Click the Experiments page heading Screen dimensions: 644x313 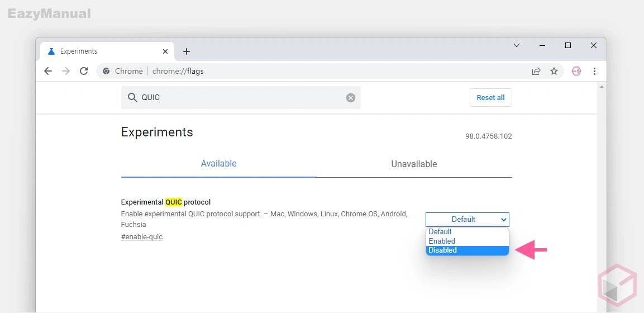[157, 132]
